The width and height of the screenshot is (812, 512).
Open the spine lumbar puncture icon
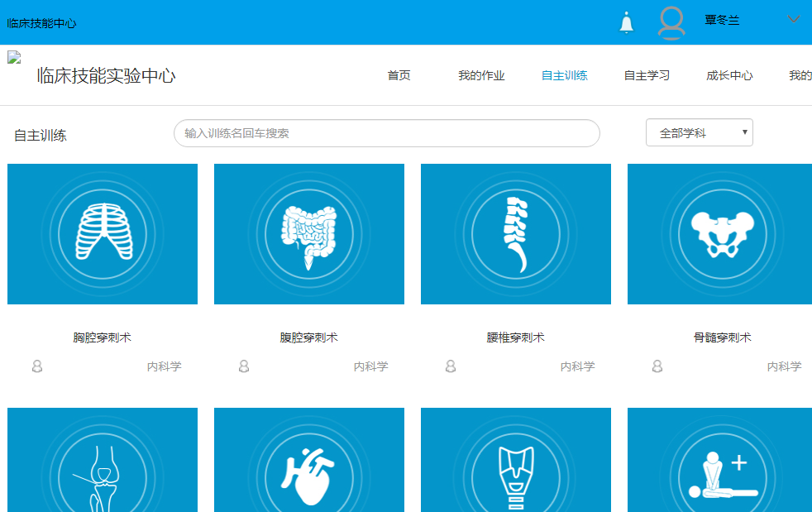pos(516,234)
